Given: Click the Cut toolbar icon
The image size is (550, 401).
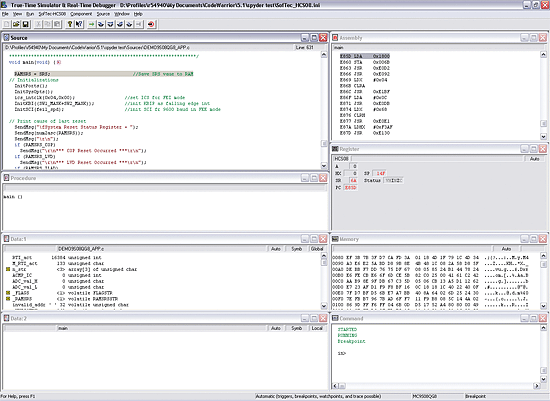Looking at the screenshot, I should 38,24.
